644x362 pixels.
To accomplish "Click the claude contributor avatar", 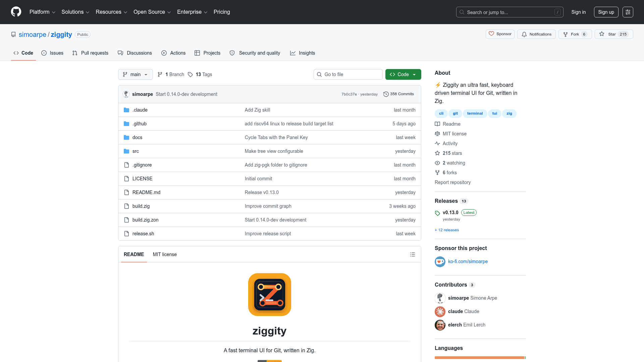I will click(440, 311).
